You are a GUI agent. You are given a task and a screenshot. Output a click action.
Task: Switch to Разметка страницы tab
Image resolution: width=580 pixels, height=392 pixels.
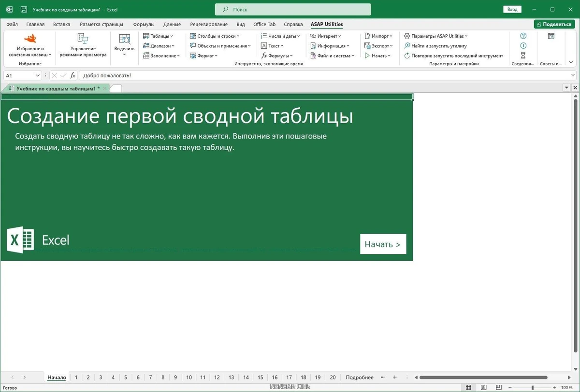pyautogui.click(x=101, y=24)
